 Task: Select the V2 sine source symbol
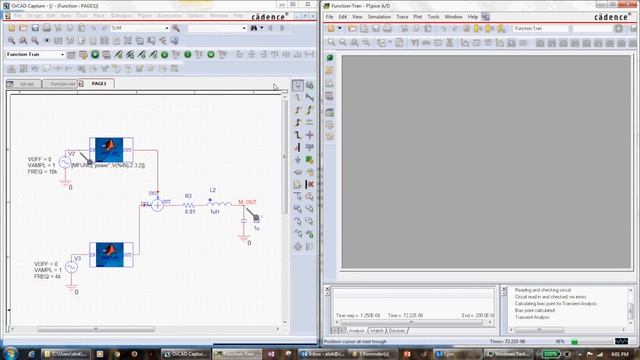64,162
